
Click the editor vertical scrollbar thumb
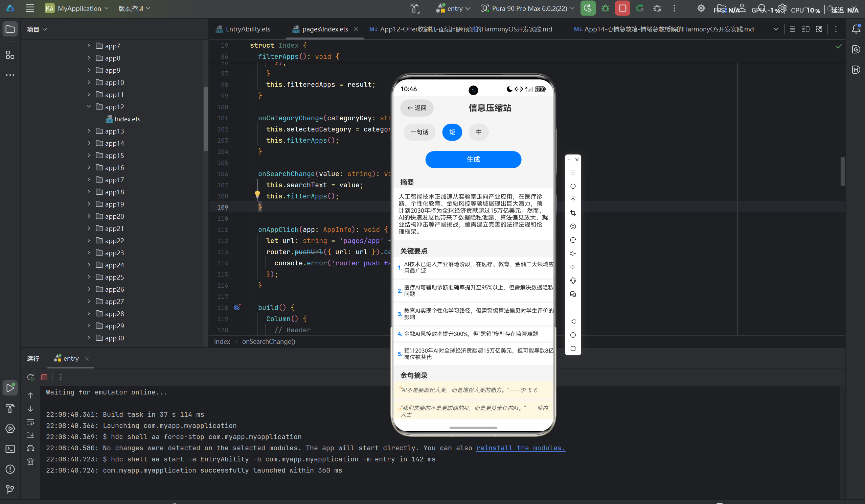[x=843, y=171]
